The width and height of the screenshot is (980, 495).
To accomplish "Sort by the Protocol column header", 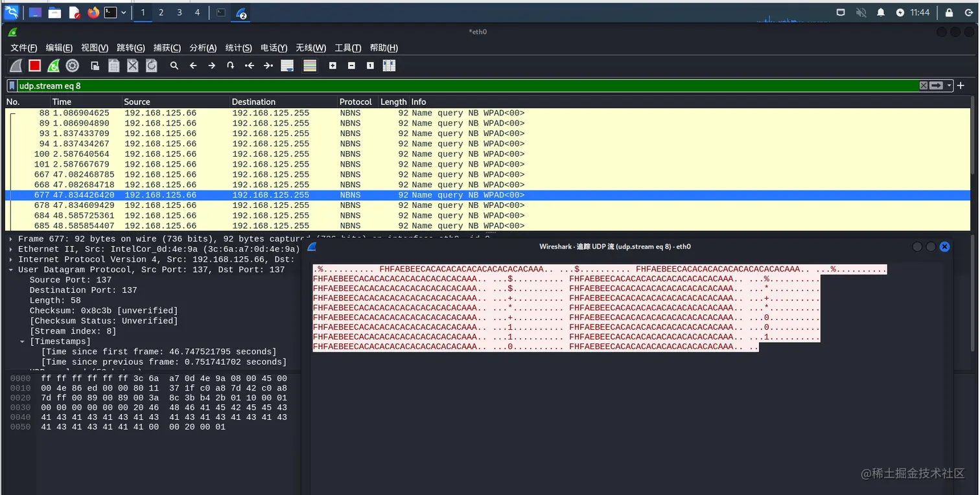I will (x=358, y=102).
